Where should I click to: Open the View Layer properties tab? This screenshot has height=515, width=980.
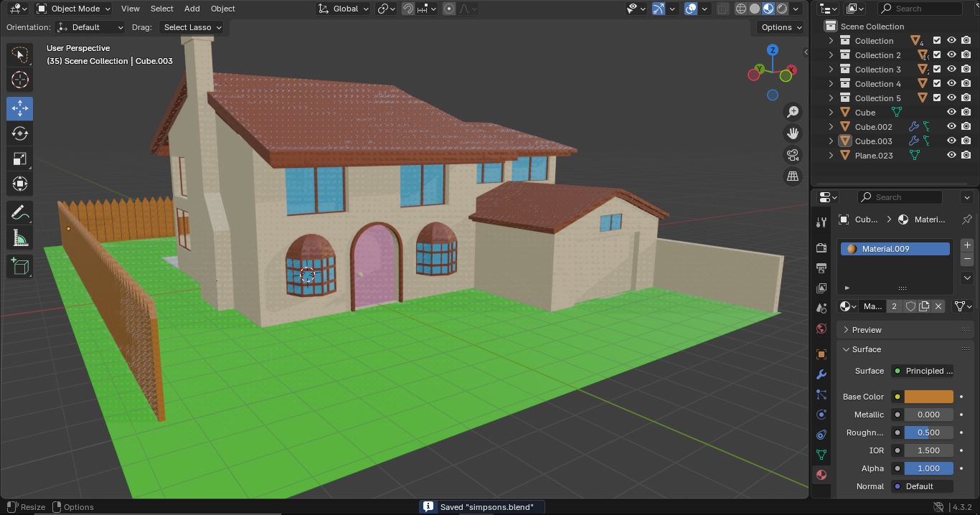click(x=822, y=288)
